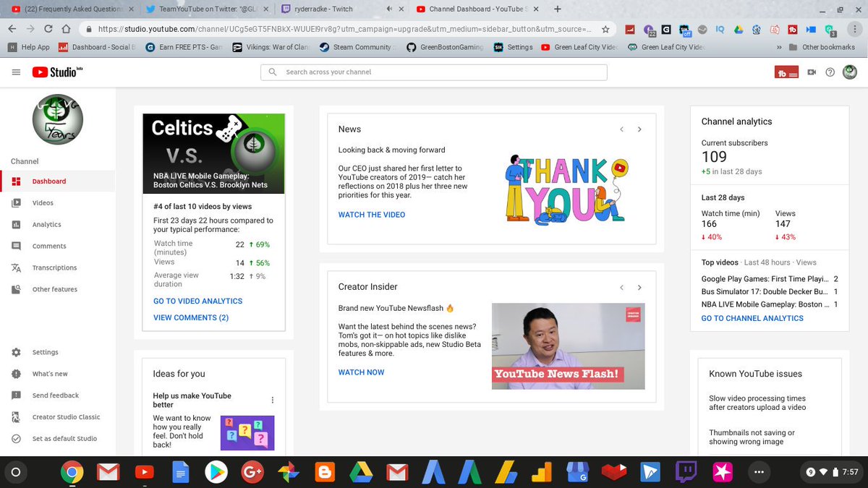Viewport: 868px width, 488px height.
Task: Open Dashboard in the sidebar
Action: 57,181
